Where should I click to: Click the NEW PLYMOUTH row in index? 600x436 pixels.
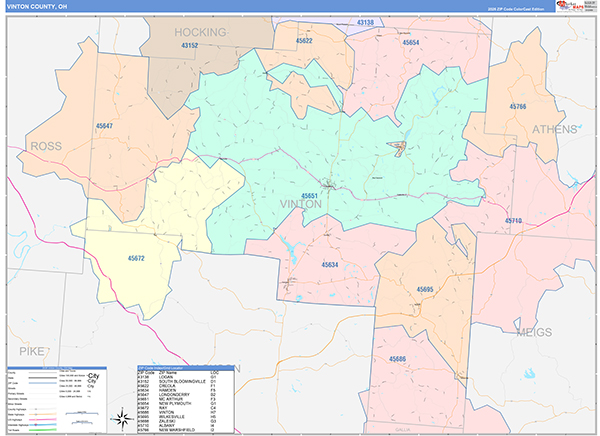[x=186, y=403]
